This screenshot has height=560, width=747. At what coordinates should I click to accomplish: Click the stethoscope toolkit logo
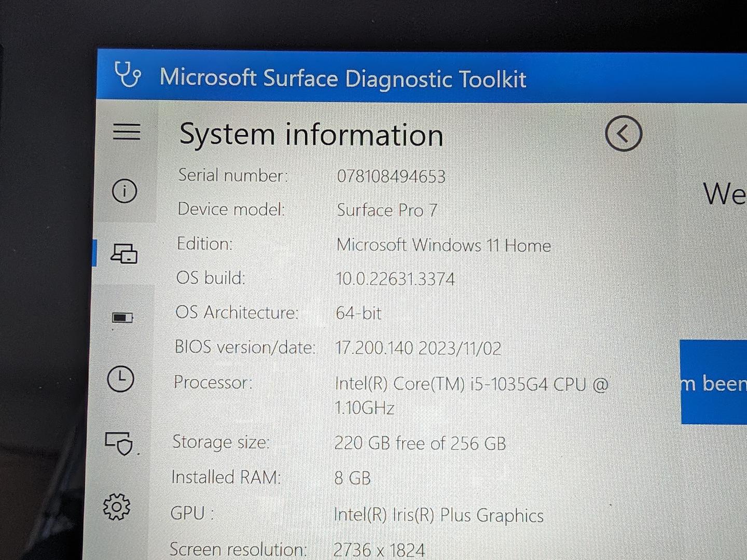click(x=128, y=74)
